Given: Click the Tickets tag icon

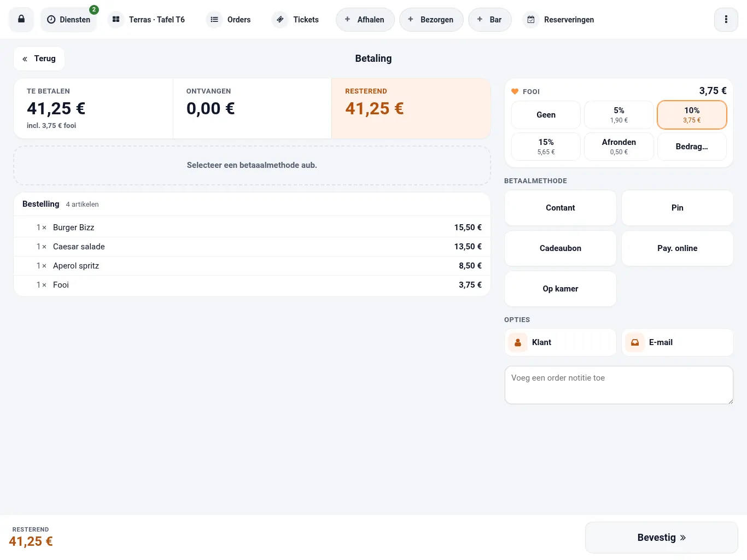Looking at the screenshot, I should pos(280,20).
